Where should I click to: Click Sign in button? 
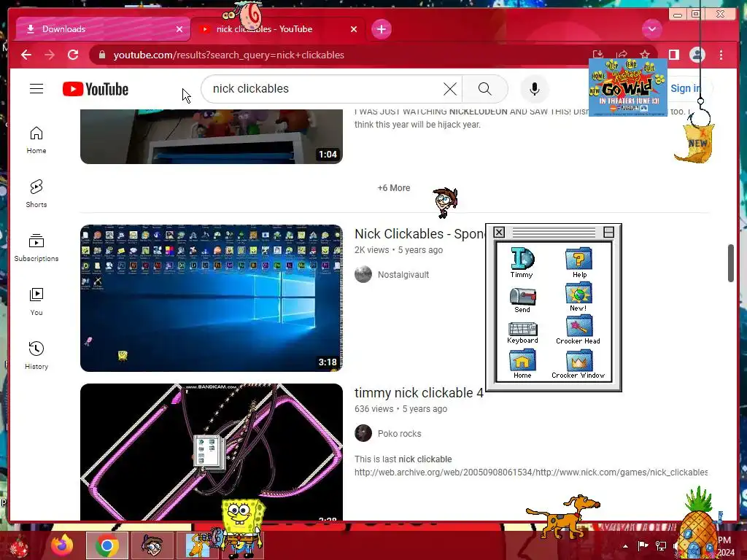pos(685,88)
